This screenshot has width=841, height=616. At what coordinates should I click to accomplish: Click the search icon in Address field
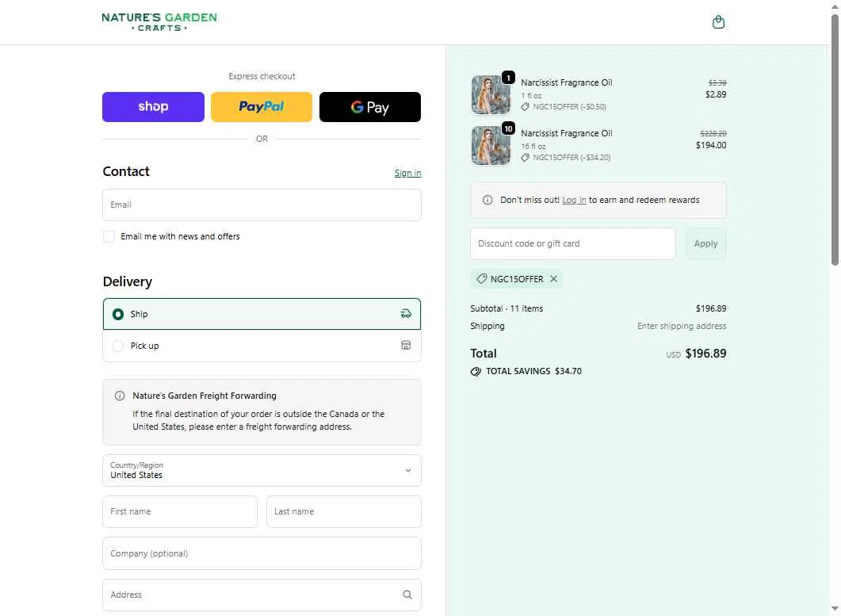click(x=407, y=595)
